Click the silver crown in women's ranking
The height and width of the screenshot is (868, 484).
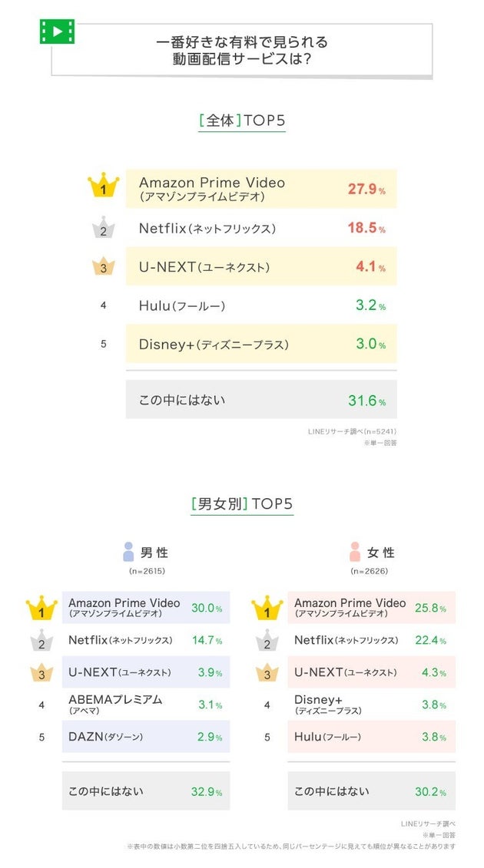267,642
